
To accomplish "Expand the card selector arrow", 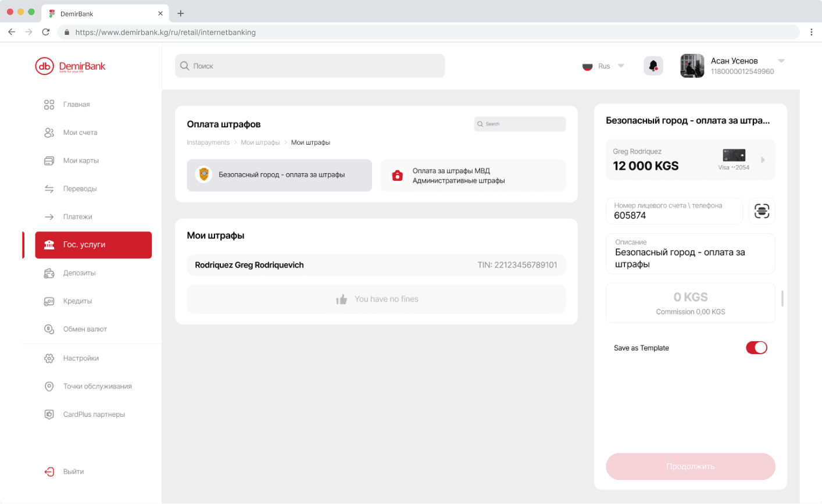I will tap(763, 160).
